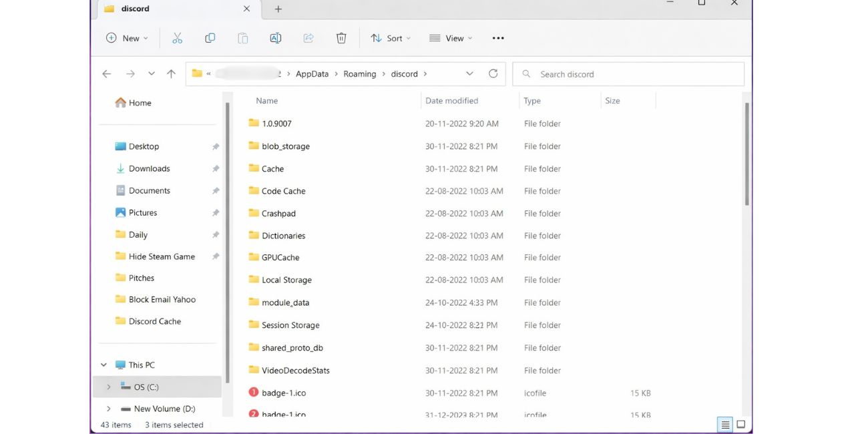Rename the selected file
This screenshot has width=868, height=434.
point(275,38)
